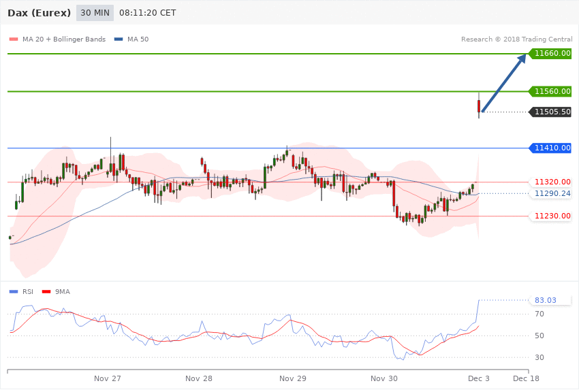Click the RSI 70 level label
Viewport: 579px width, 392px height.
539,314
